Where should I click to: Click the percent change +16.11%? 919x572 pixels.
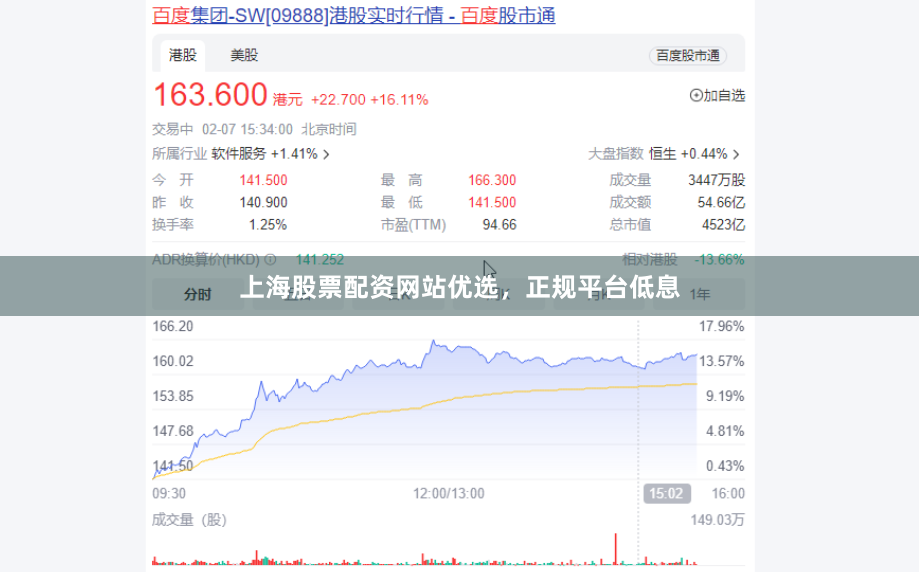399,100
